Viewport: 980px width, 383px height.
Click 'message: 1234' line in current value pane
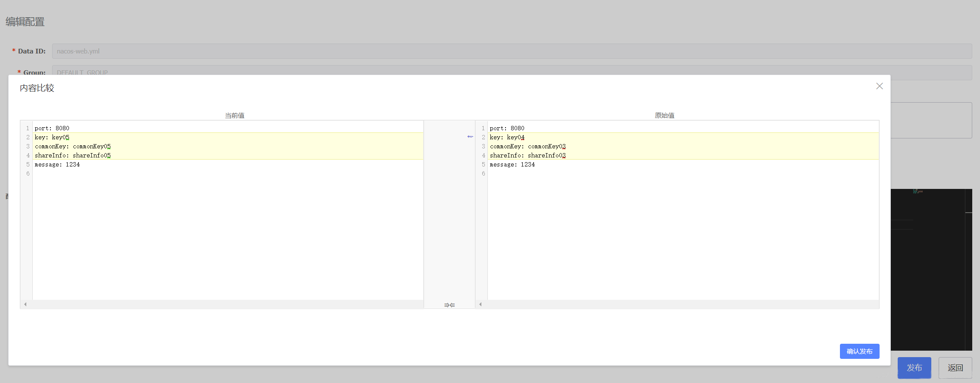[x=57, y=164]
